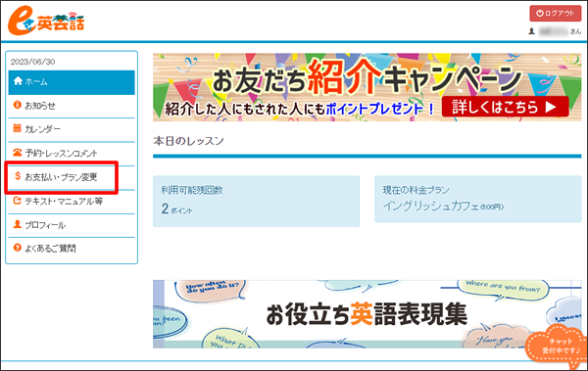Click the home icon in sidebar
This screenshot has height=371, width=588.
[x=18, y=81]
